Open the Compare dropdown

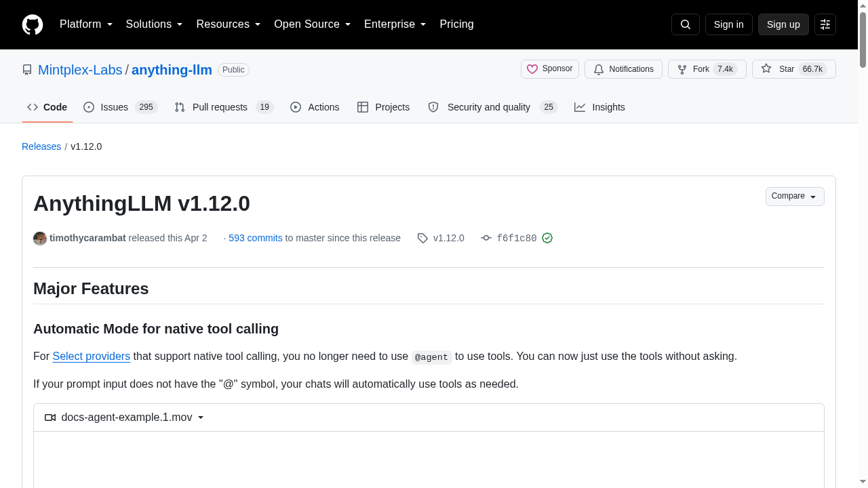pyautogui.click(x=795, y=197)
